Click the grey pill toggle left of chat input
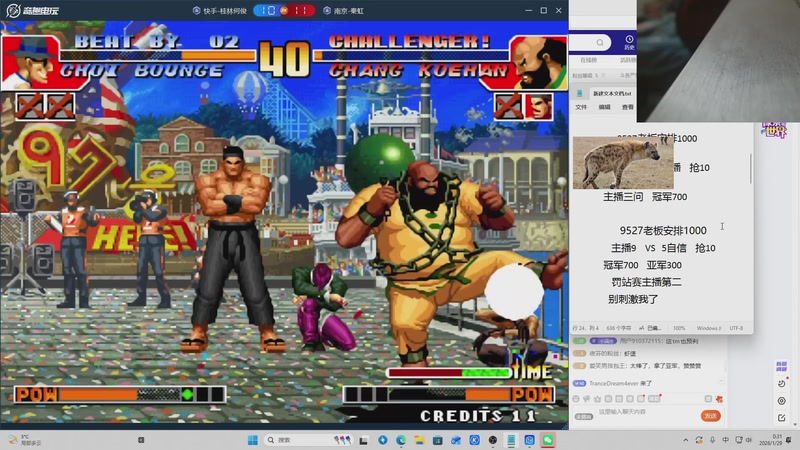 (x=584, y=416)
